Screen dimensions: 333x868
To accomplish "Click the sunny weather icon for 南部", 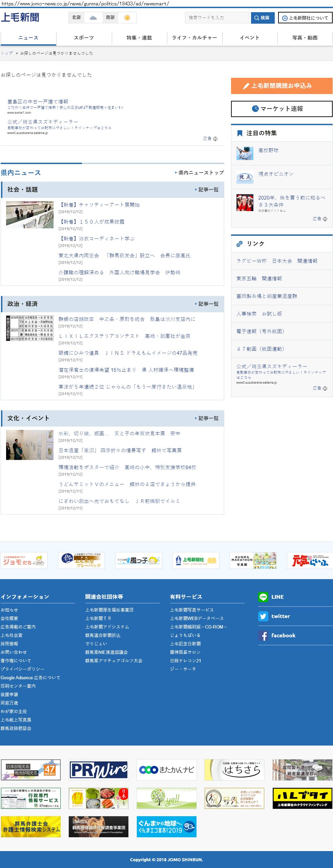I will 127,18.
